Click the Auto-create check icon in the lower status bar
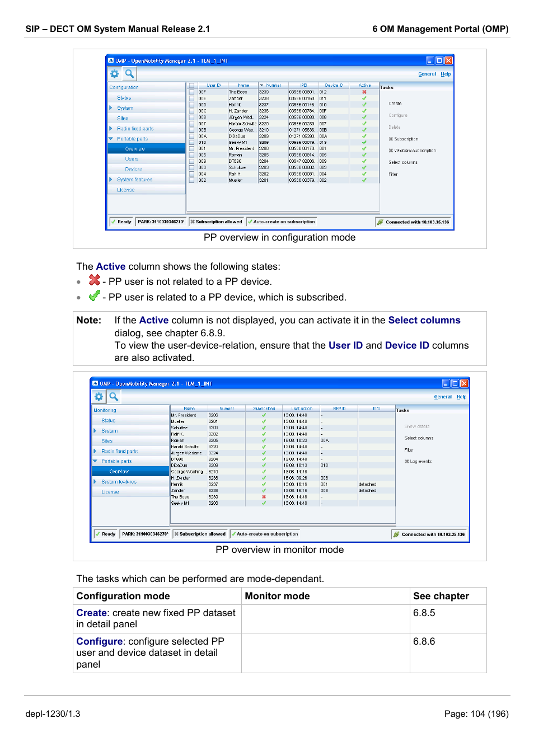This screenshot has height=756, width=534. [x=233, y=534]
